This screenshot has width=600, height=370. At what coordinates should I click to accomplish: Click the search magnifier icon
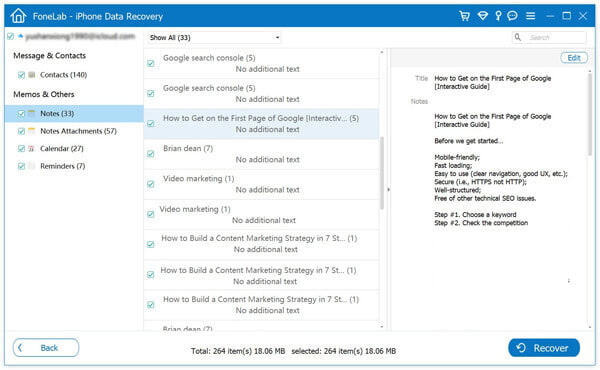(x=518, y=37)
